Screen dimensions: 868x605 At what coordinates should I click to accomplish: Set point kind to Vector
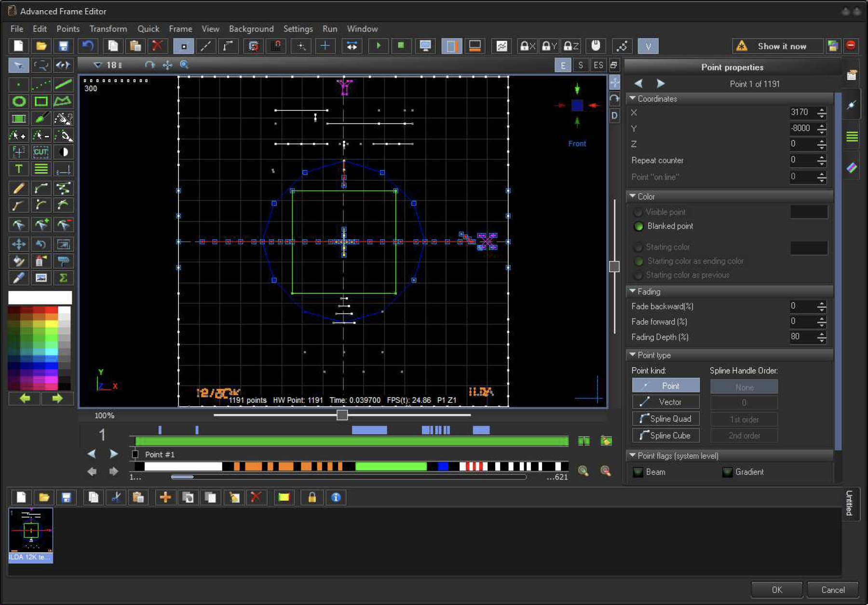point(665,402)
